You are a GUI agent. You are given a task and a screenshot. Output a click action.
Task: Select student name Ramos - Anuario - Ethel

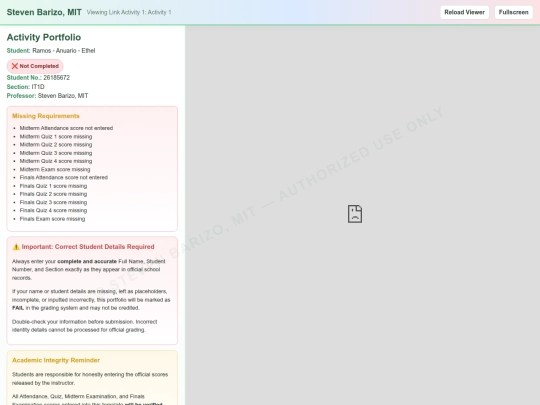pyautogui.click(x=64, y=51)
